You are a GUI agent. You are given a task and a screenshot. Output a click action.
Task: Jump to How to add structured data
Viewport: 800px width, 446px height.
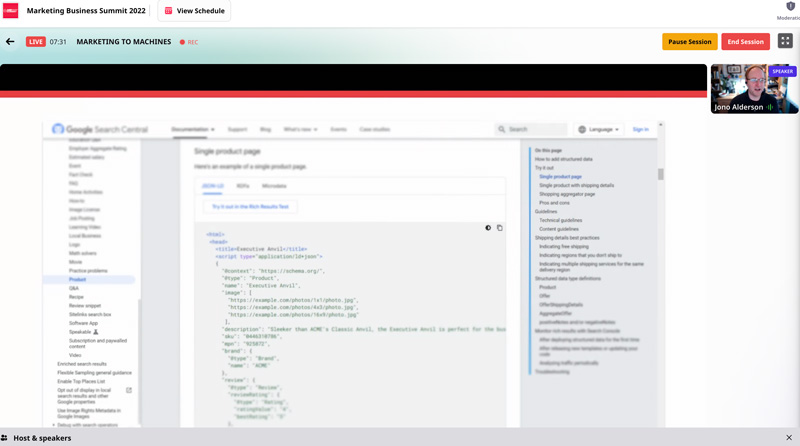563,159
